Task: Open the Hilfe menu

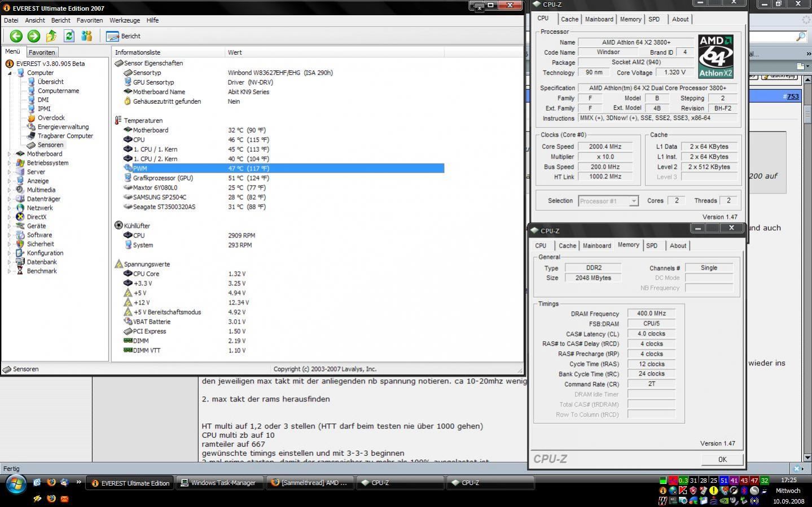Action: point(152,20)
